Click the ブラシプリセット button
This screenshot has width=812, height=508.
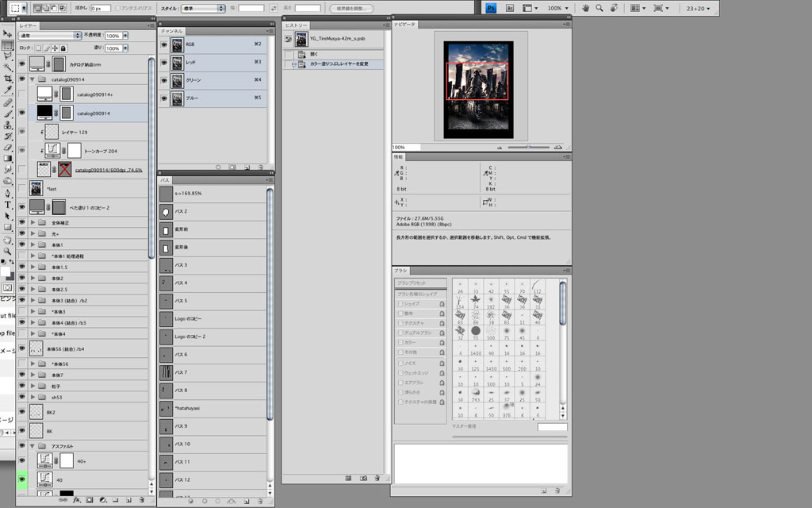click(412, 283)
